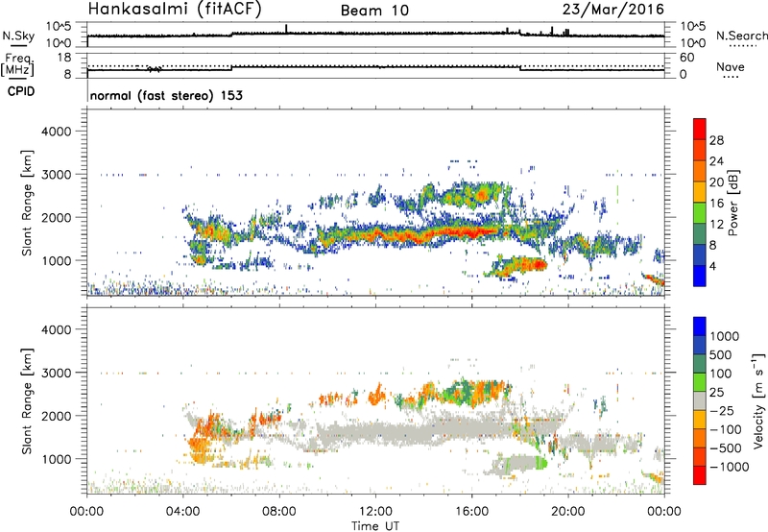This screenshot has height=532, width=768.
Task: Click the red swatch atop Power colorbar
Action: 700,129
